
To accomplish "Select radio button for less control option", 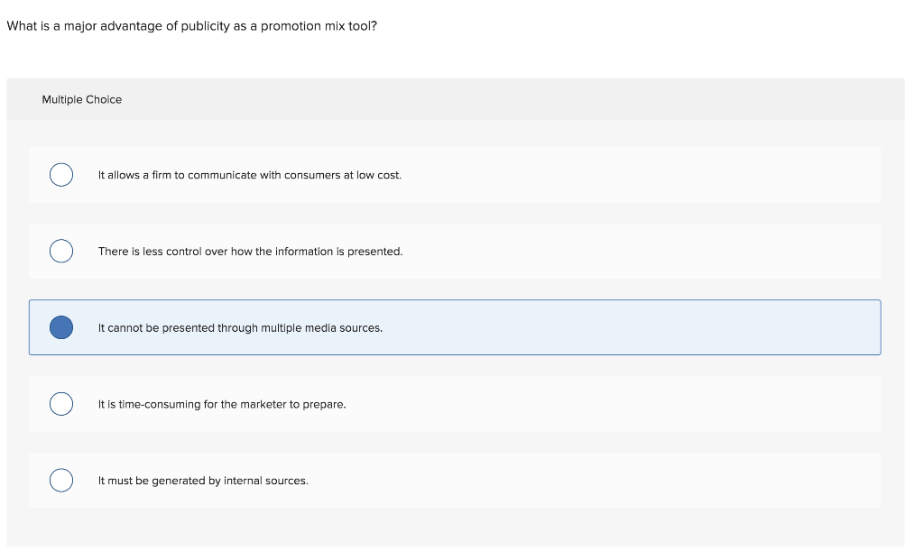I will coord(61,251).
